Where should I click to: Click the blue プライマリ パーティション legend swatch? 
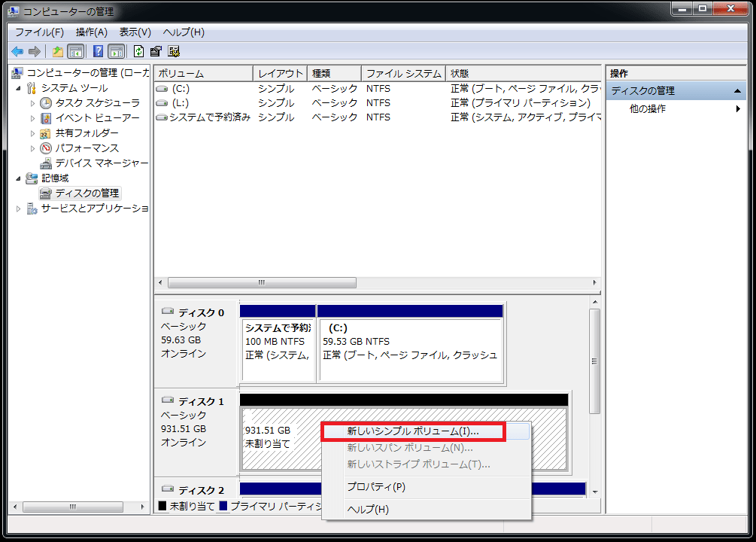(x=223, y=506)
